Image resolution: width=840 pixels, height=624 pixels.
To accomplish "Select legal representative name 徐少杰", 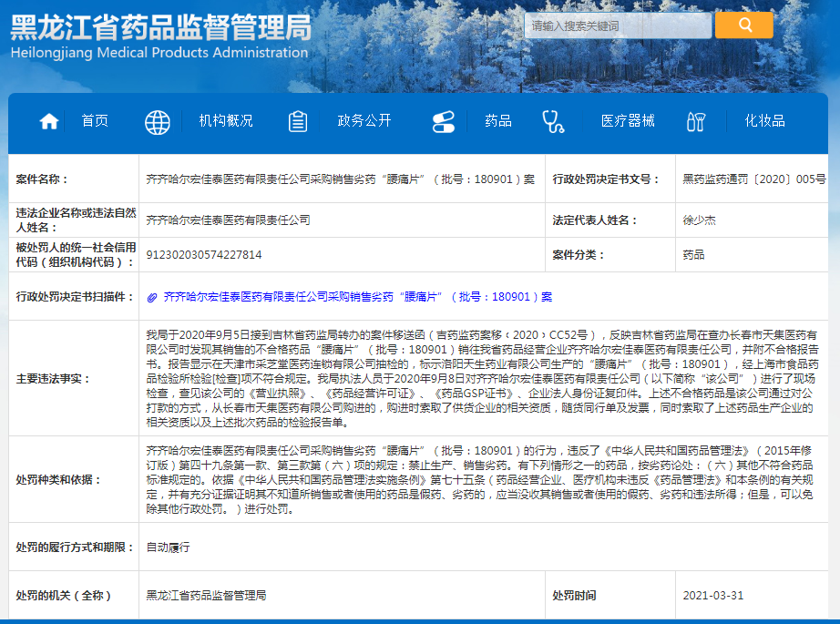I will [699, 220].
